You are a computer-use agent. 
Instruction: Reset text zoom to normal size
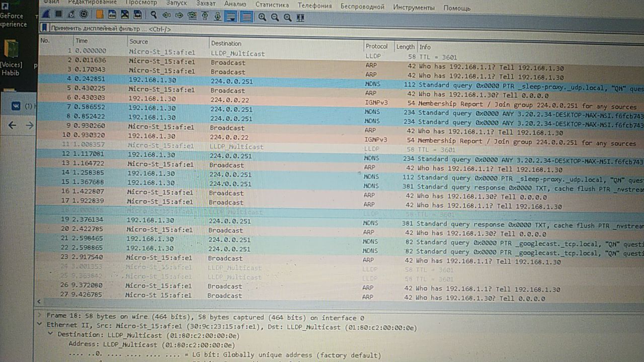(x=287, y=17)
